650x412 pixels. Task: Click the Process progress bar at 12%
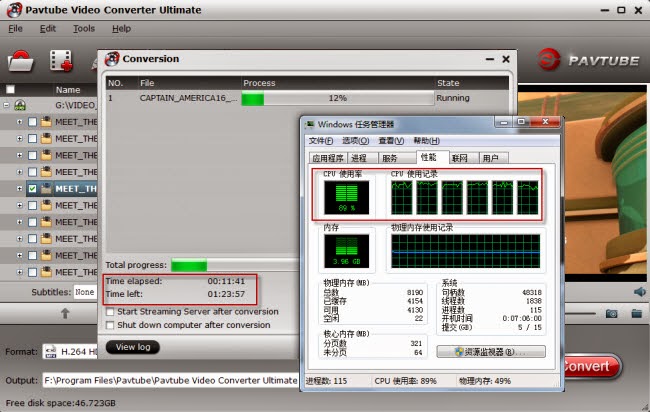coord(337,99)
